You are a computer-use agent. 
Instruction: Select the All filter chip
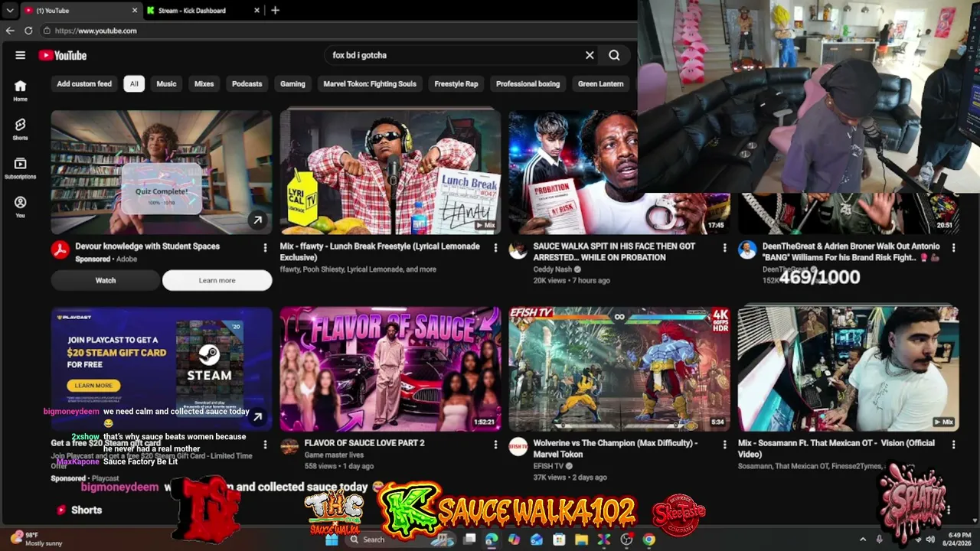[x=134, y=84]
